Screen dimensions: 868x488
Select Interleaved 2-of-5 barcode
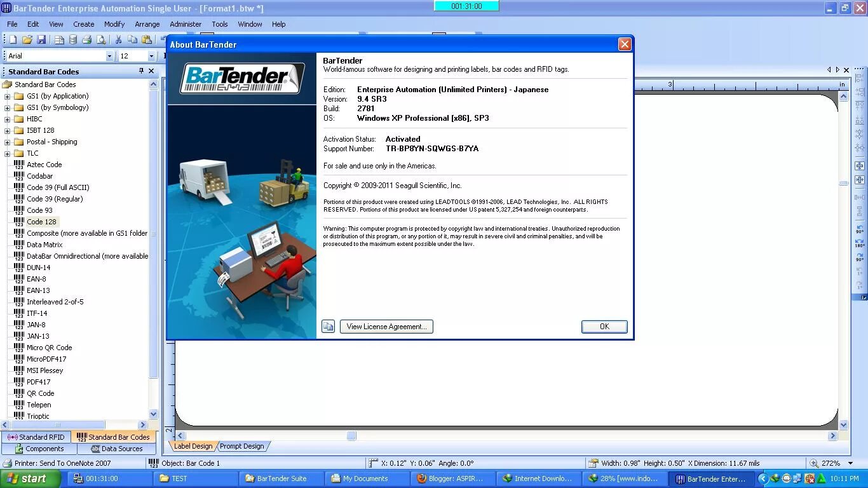pyautogui.click(x=55, y=302)
